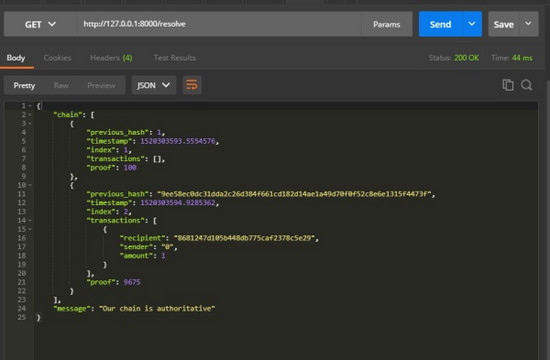Expand the Save options arrow

click(x=529, y=24)
